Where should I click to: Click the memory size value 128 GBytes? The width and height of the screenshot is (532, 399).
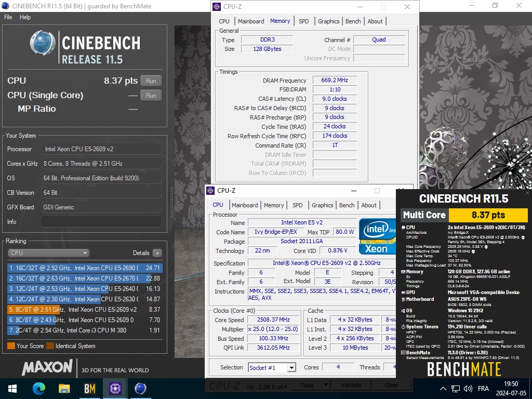click(x=267, y=49)
